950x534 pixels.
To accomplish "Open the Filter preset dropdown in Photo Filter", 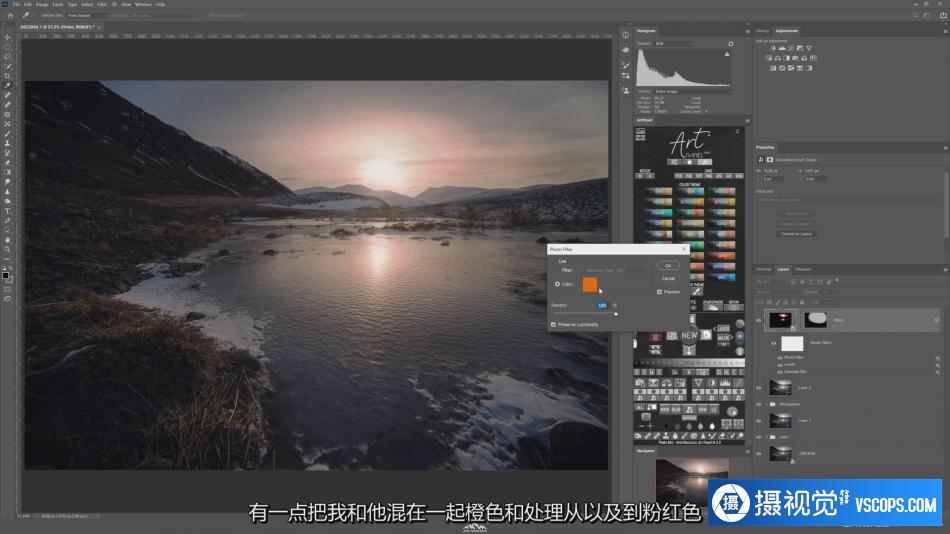I will (615, 270).
